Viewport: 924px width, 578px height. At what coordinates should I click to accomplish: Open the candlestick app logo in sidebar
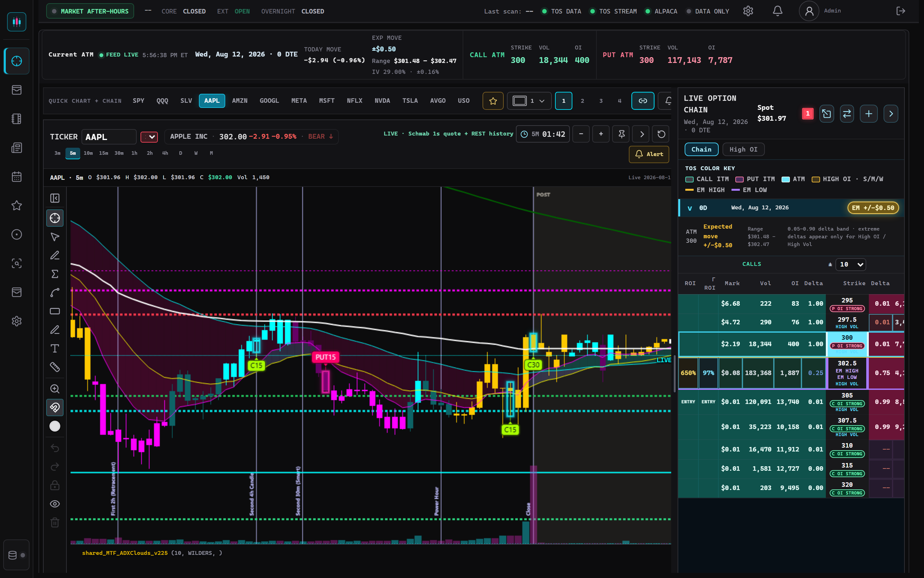(x=16, y=22)
